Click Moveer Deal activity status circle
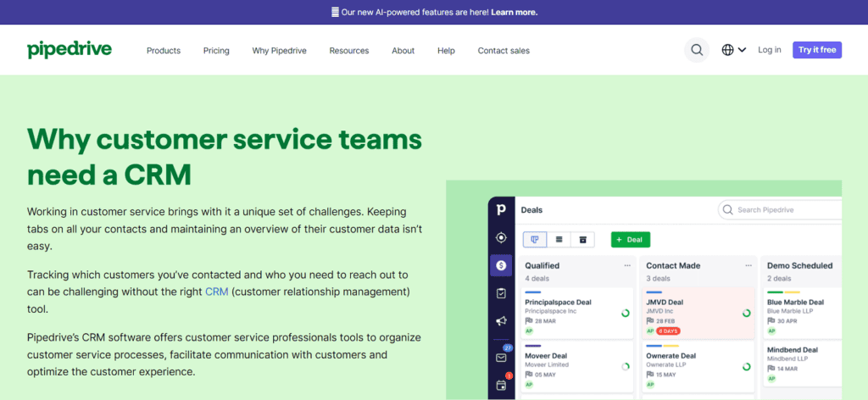Image resolution: width=868 pixels, height=400 pixels. (626, 366)
